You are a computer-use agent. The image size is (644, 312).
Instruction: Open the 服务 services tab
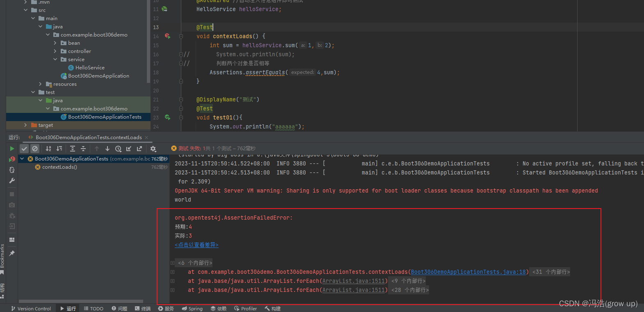(166, 308)
